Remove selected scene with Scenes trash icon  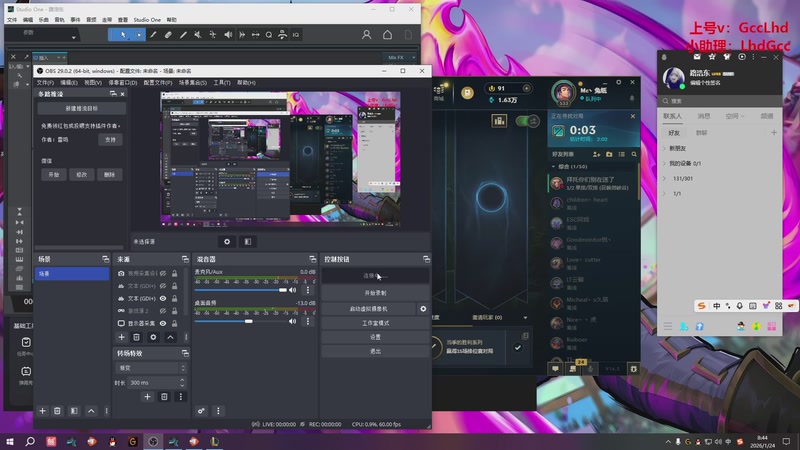click(x=57, y=411)
